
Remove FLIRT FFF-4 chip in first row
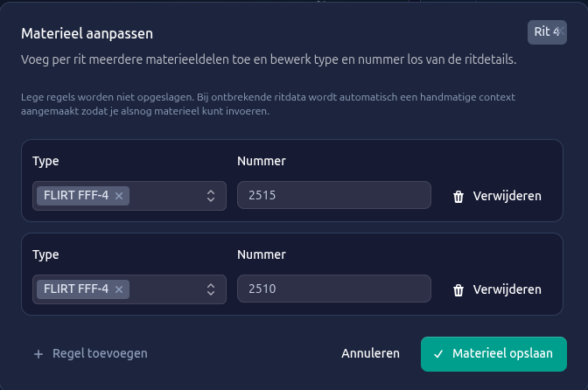[x=119, y=195]
